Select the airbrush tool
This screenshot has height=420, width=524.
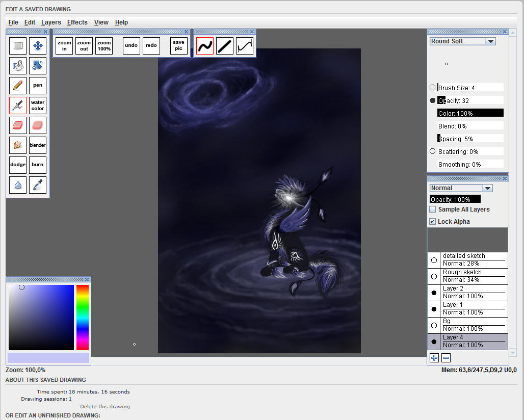(x=18, y=105)
